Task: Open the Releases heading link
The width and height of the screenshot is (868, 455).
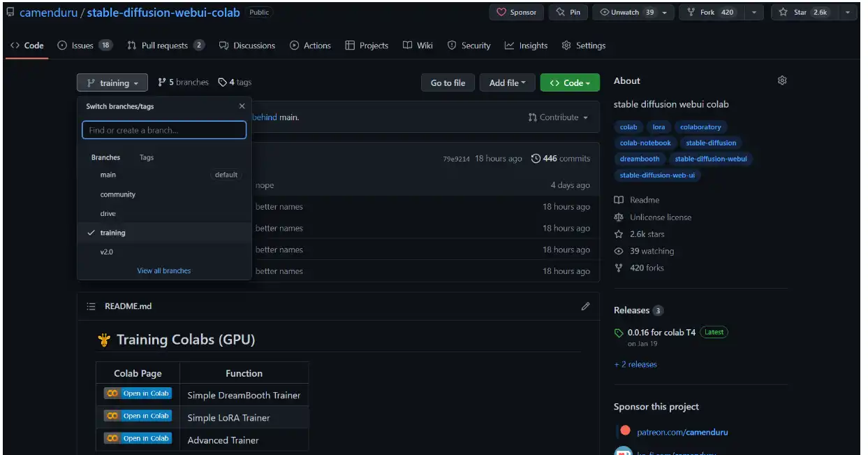Action: [x=638, y=310]
